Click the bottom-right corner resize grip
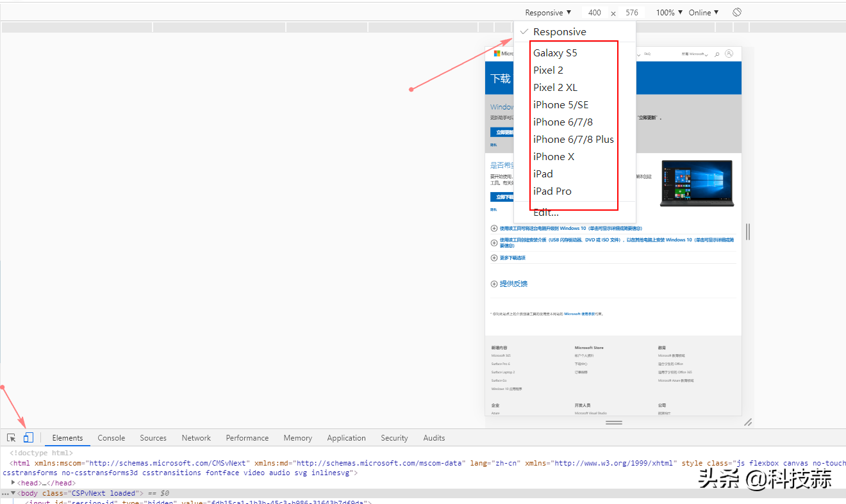The width and height of the screenshot is (846, 504). [x=747, y=422]
